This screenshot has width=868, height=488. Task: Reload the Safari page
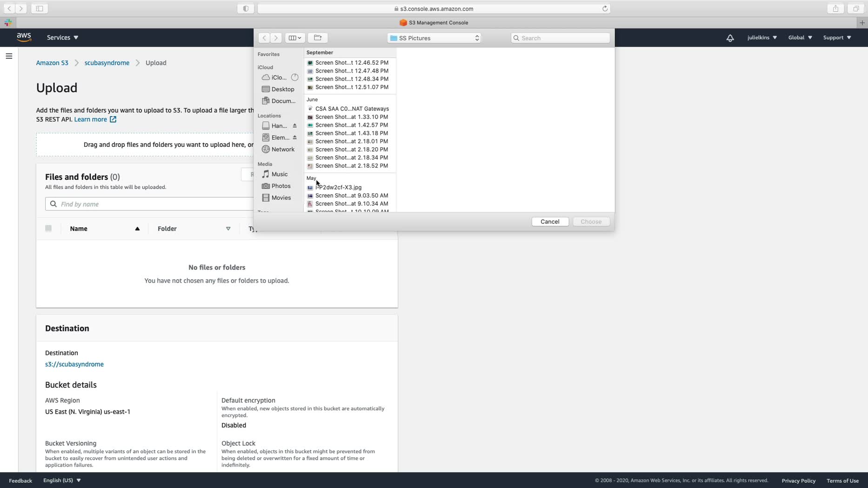pyautogui.click(x=605, y=8)
